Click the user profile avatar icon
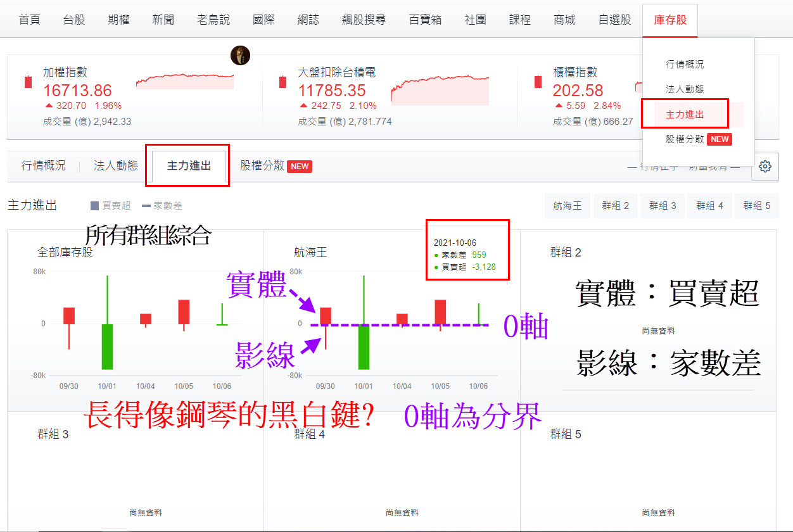Viewport: 793px width, 532px height. [x=241, y=55]
